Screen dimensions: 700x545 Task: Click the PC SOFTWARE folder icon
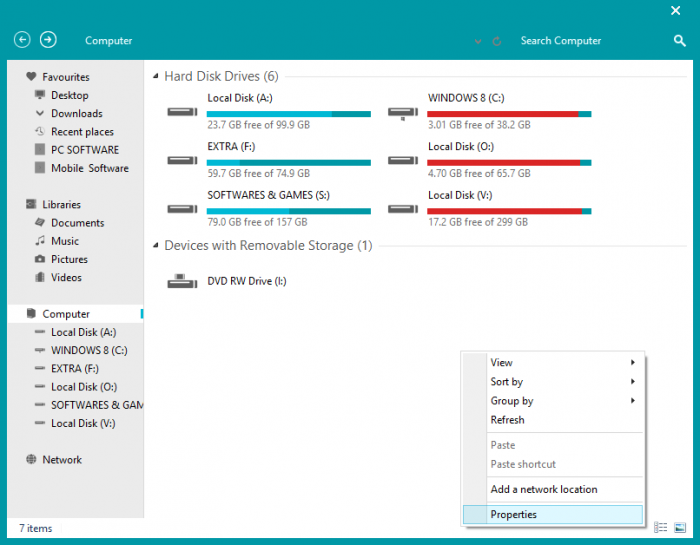click(40, 149)
